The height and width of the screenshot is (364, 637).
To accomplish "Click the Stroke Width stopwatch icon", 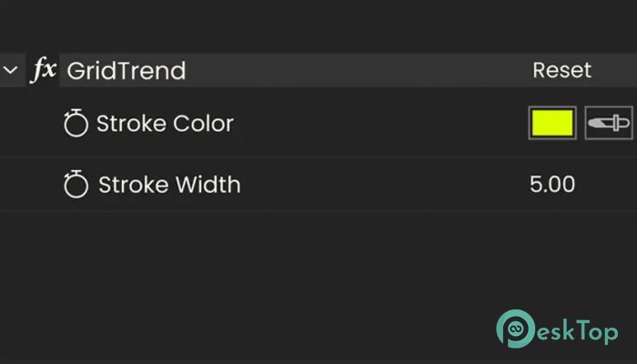I will 76,186.
